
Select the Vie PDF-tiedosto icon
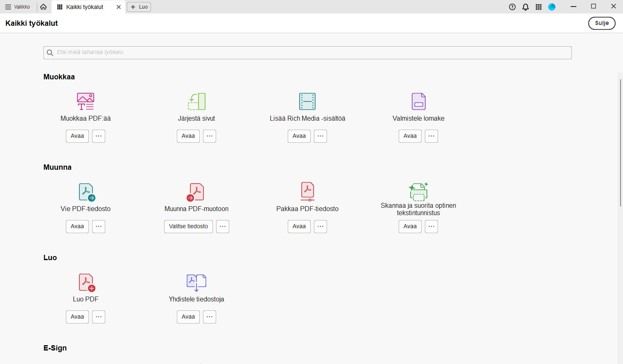pos(86,192)
